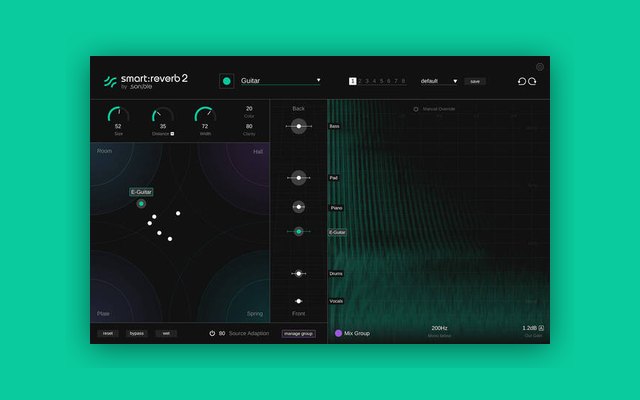Select state slot 4

click(x=374, y=81)
